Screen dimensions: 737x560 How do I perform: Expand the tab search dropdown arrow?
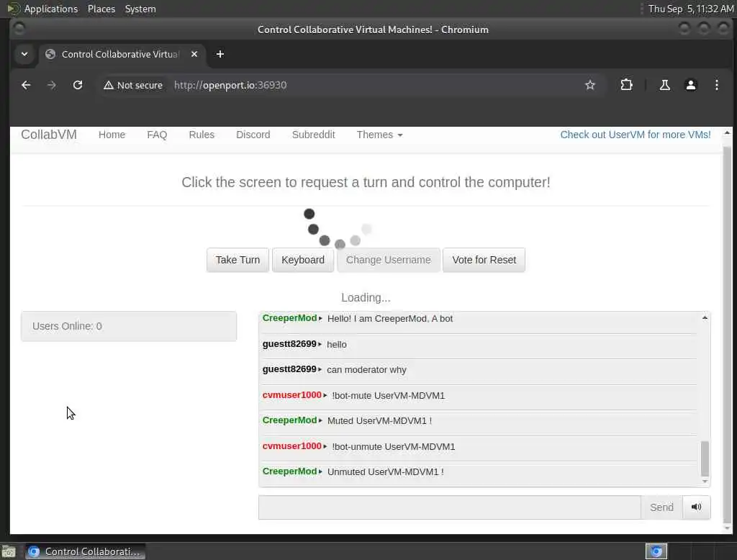24,54
